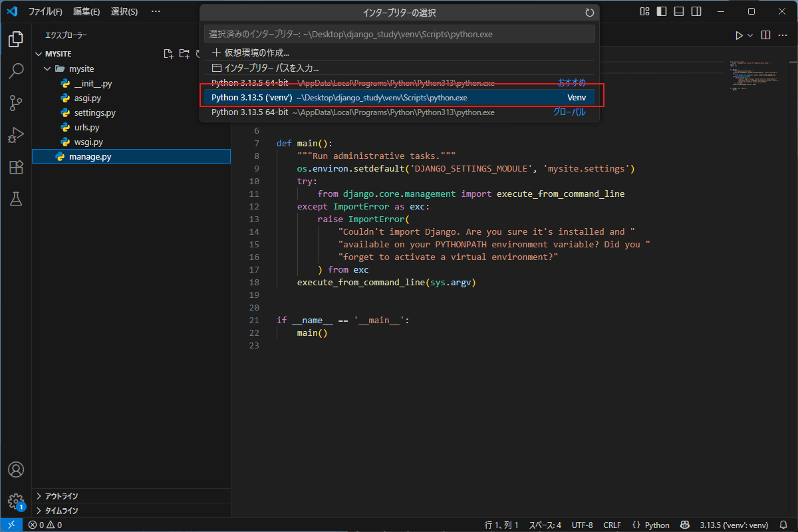
Task: Open editor More Actions ellipsis
Action: (783, 35)
